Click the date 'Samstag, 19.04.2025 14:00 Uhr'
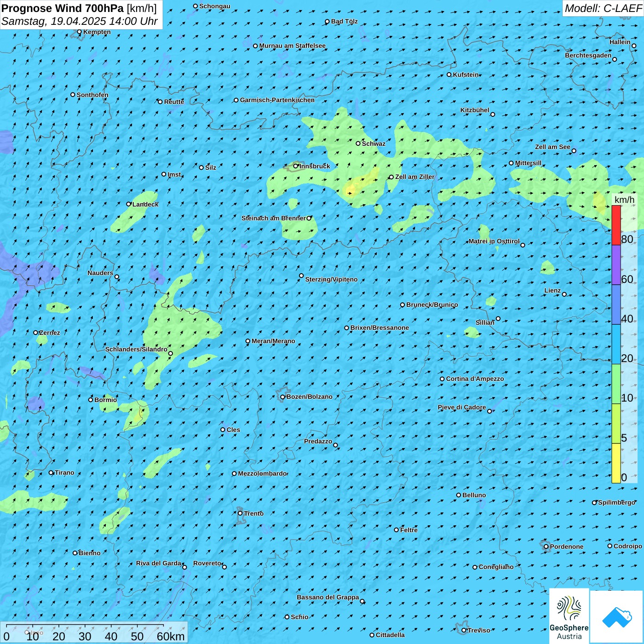This screenshot has width=644, height=644. point(80,21)
